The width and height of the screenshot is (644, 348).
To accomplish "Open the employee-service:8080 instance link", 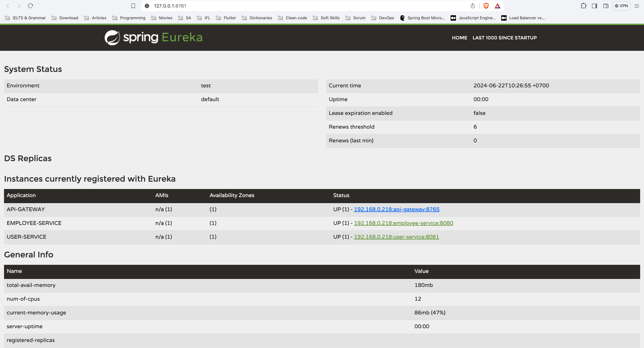I will [x=403, y=223].
